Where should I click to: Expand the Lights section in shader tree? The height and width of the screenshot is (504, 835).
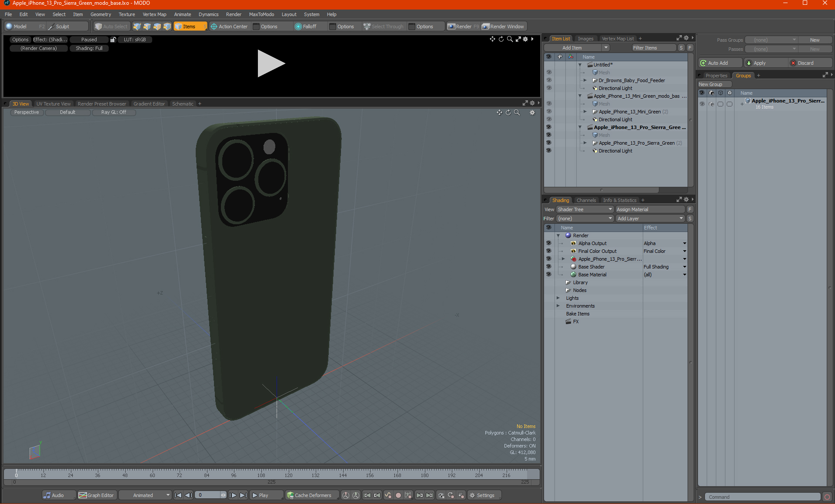558,298
